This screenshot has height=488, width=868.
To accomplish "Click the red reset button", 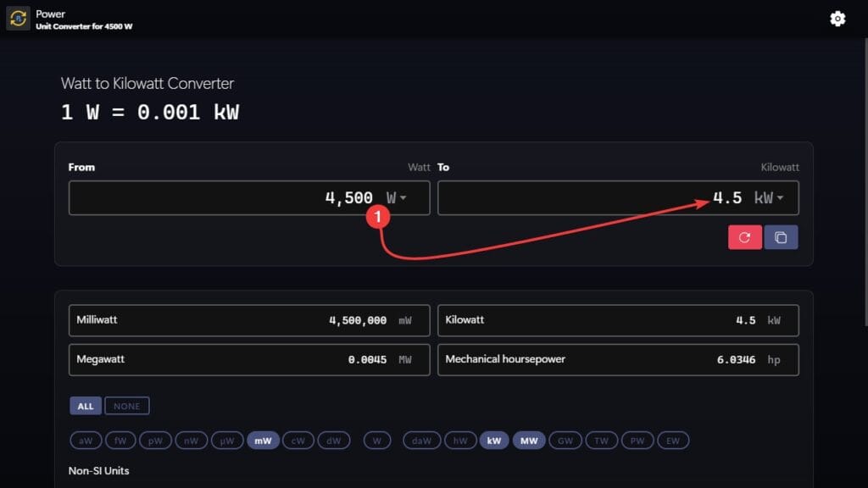I will point(744,237).
